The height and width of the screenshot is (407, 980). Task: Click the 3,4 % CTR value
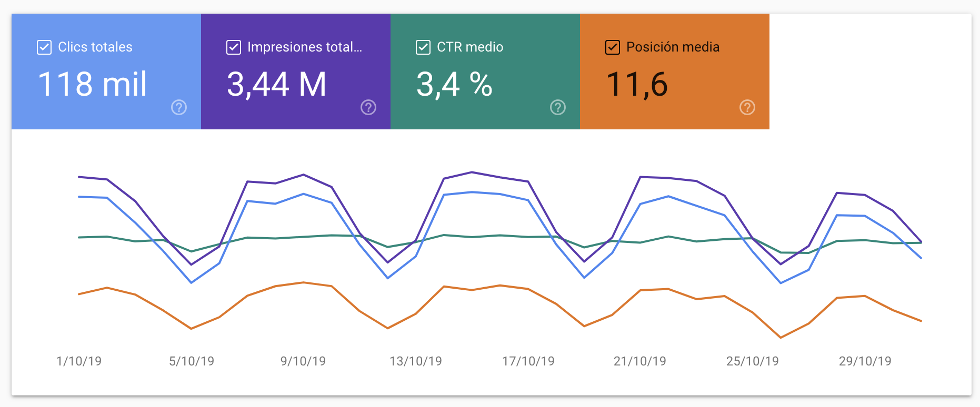[454, 84]
